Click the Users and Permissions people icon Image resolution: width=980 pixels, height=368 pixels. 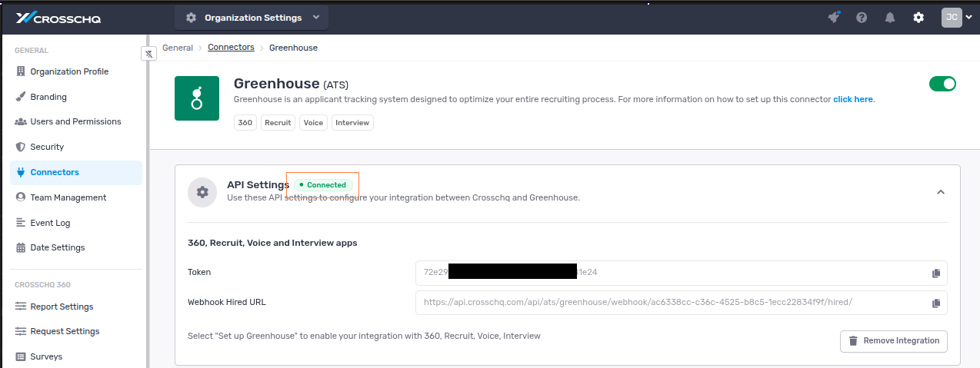[21, 121]
